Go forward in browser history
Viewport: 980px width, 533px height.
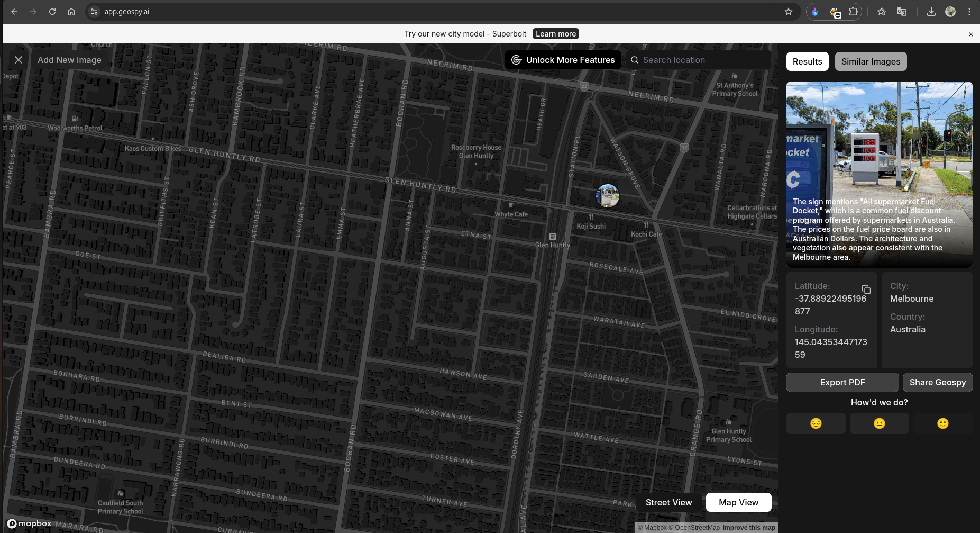33,12
